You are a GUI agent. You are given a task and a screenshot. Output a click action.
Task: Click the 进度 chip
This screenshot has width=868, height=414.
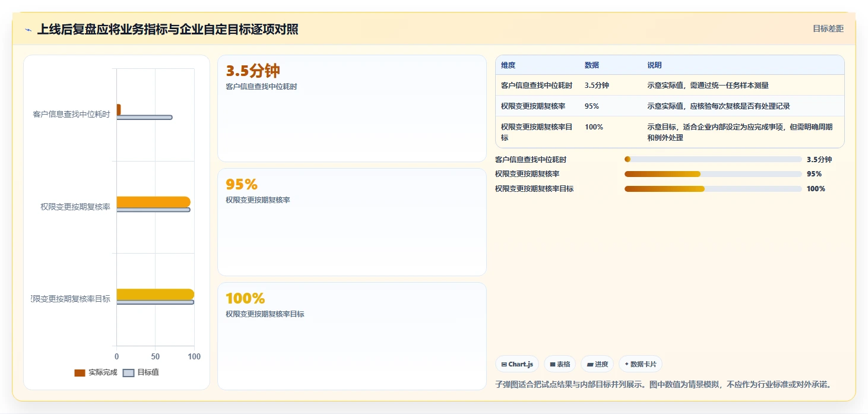[x=597, y=364]
